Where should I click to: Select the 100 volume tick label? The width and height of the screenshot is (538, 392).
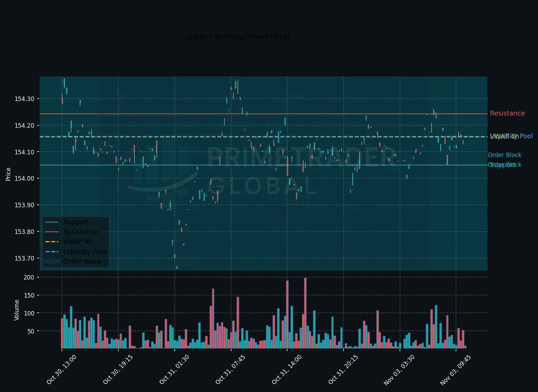pos(29,313)
